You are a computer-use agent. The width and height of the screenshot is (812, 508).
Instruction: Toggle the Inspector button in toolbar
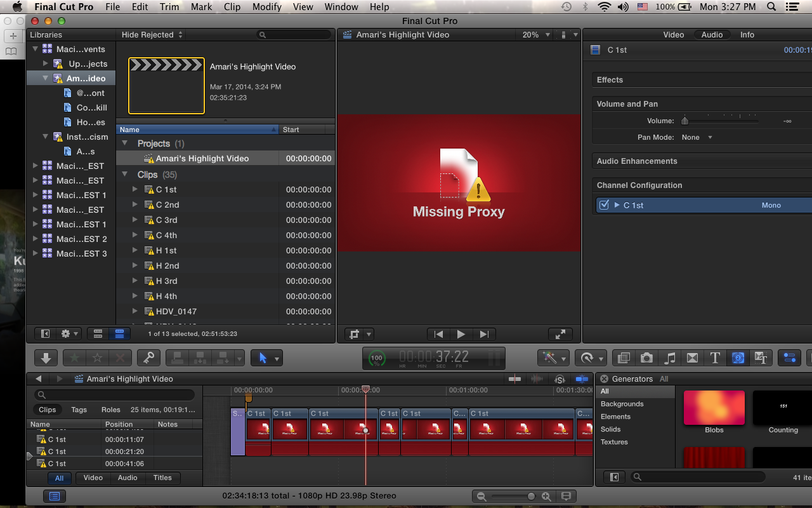[x=790, y=358]
